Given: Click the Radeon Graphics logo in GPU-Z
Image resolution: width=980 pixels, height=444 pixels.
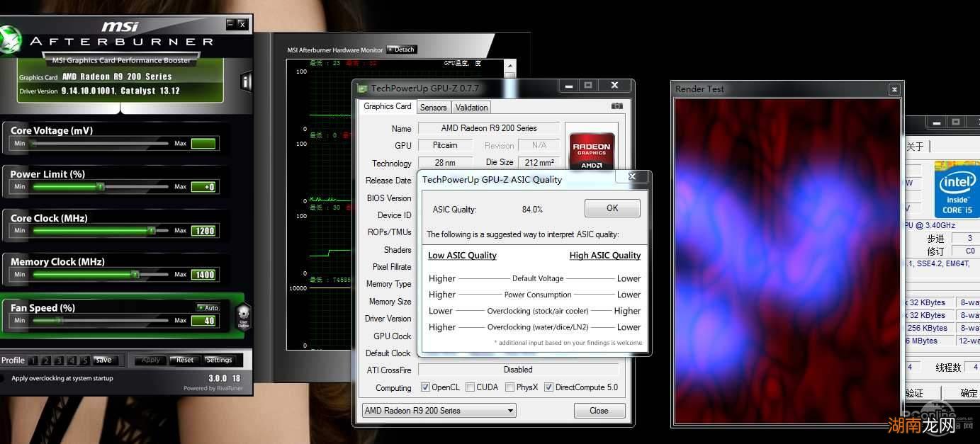Looking at the screenshot, I should (592, 150).
